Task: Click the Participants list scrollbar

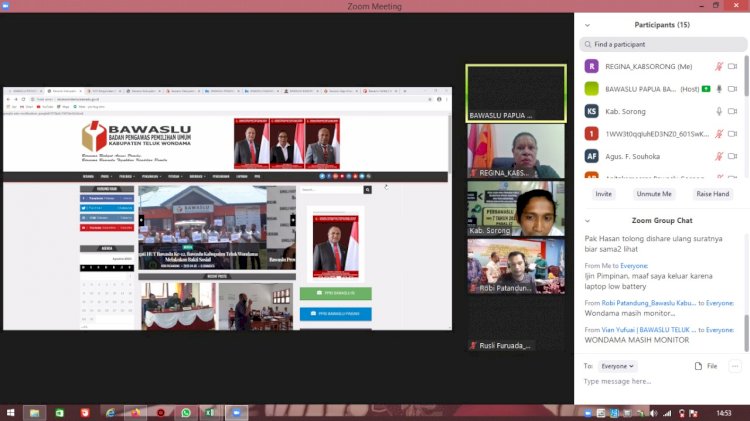Action: (x=747, y=77)
